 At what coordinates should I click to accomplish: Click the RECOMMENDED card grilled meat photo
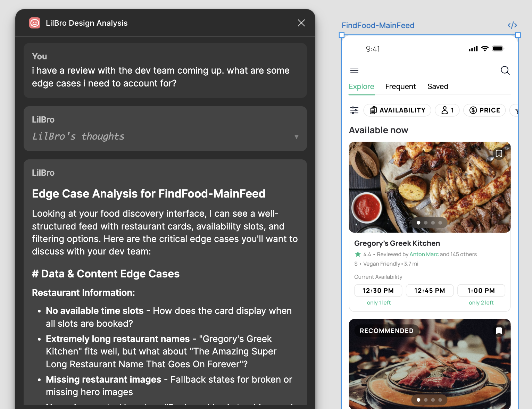pos(430,365)
